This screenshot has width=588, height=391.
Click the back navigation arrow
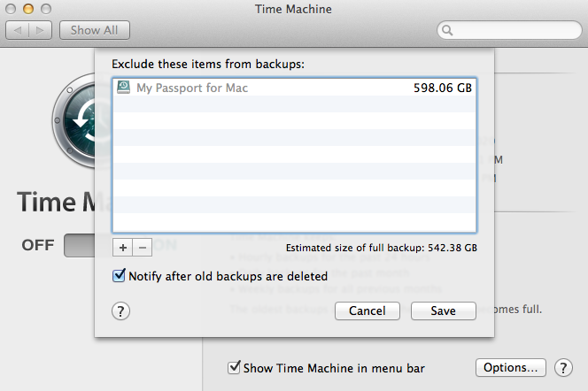coord(19,30)
